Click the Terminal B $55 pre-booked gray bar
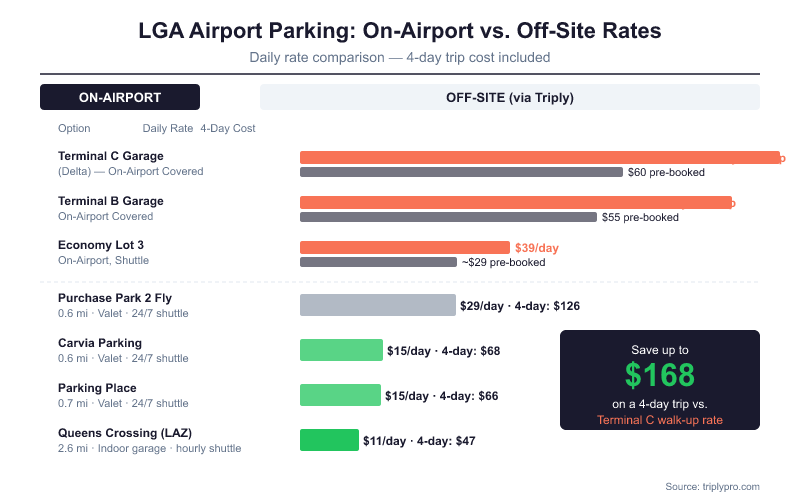Viewport: 800px width, 500px height. click(448, 217)
